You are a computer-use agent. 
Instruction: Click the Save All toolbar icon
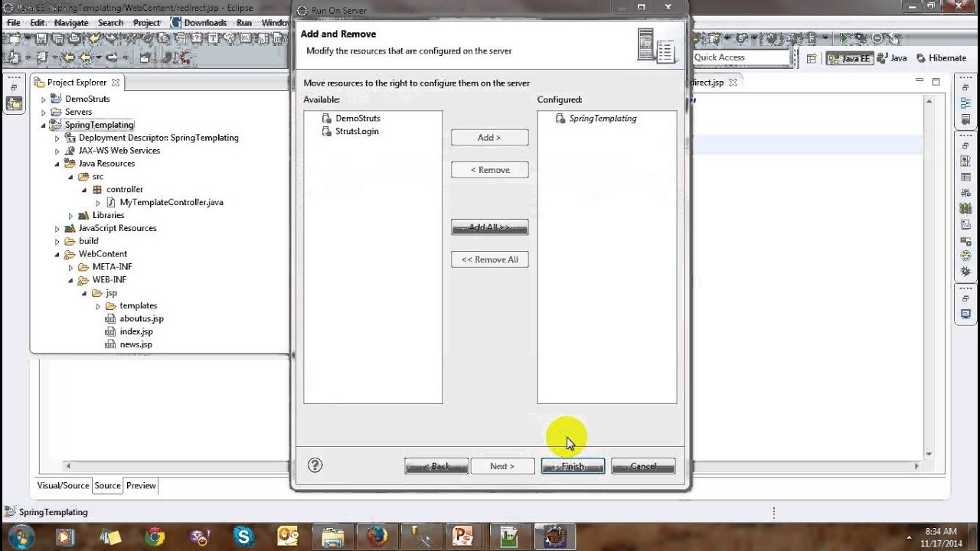pos(58,38)
